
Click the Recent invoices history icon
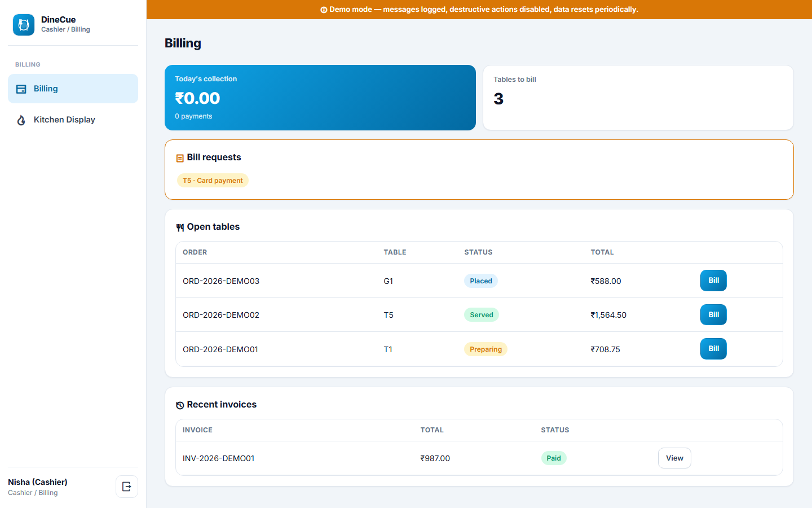[x=180, y=405]
